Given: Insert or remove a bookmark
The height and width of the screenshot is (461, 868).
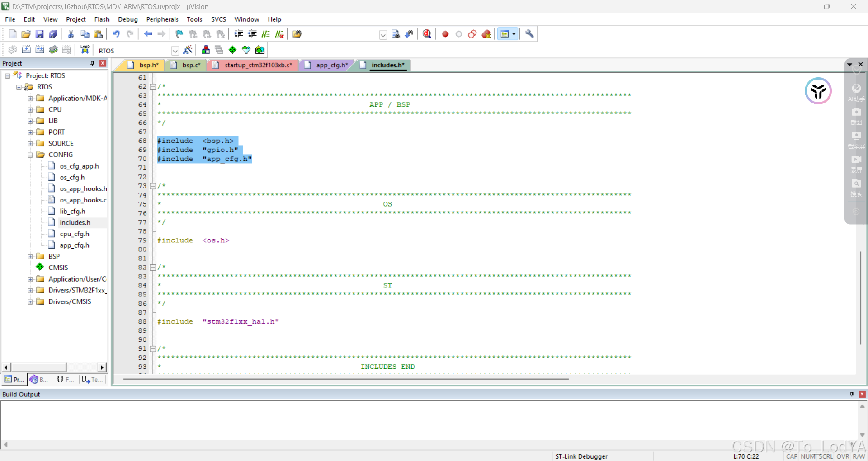Looking at the screenshot, I should tap(179, 34).
